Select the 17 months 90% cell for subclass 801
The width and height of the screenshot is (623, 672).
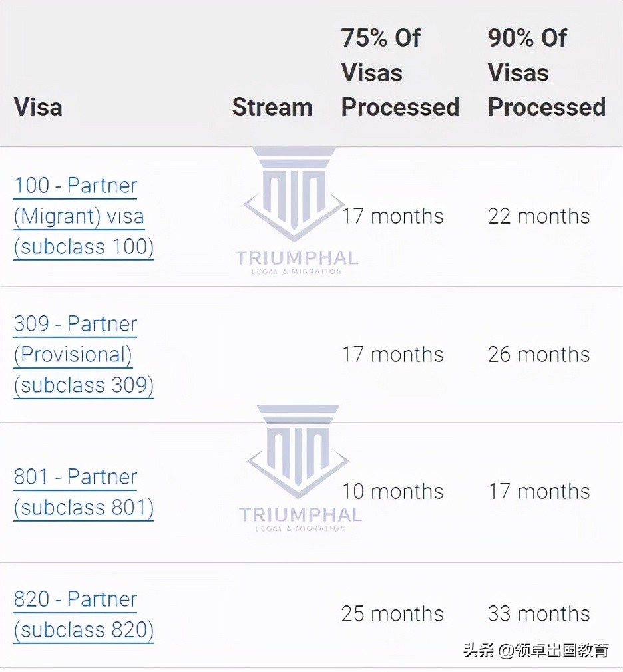click(539, 492)
